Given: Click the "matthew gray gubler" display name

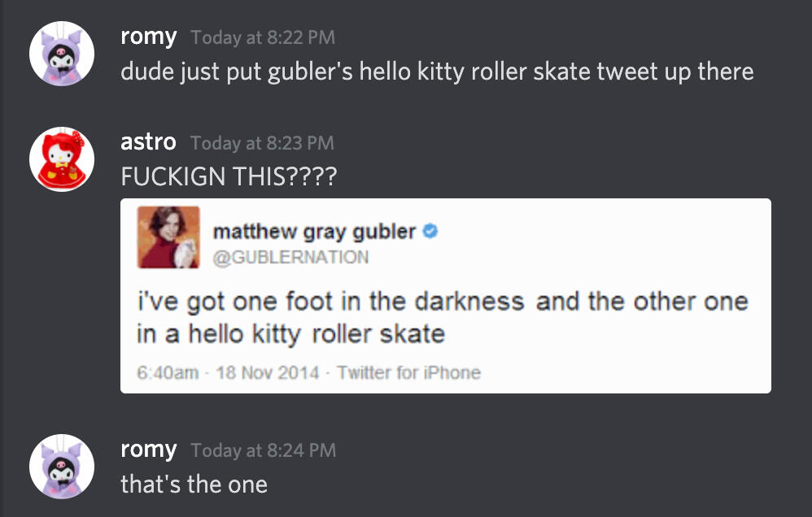Looking at the screenshot, I should click(x=313, y=232).
